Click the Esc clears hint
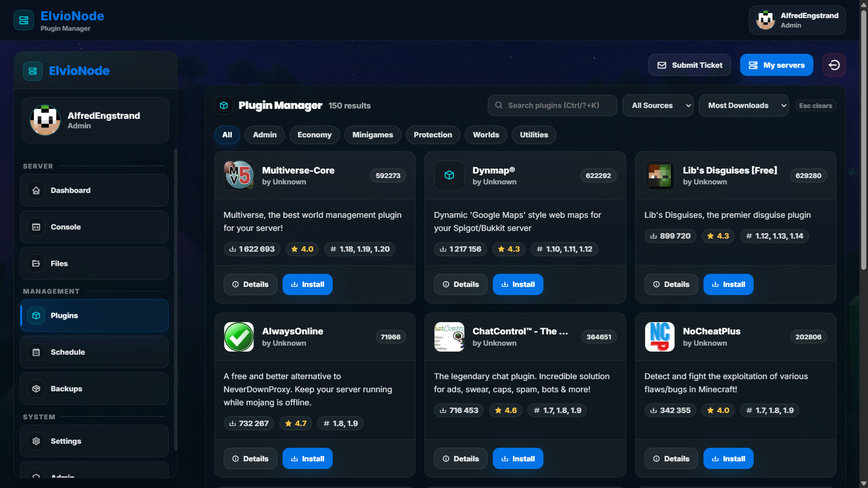The image size is (868, 488). coord(816,105)
